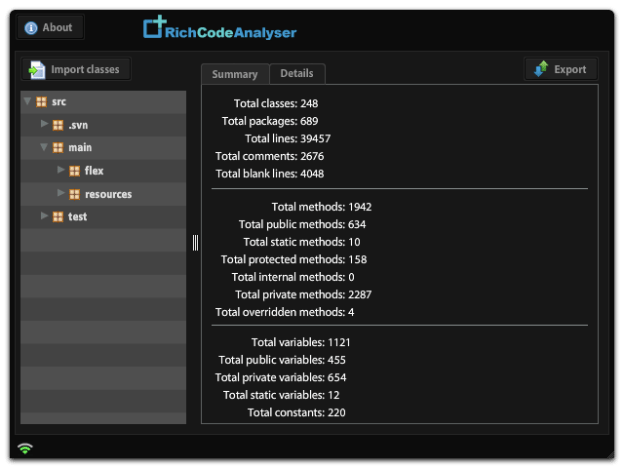The height and width of the screenshot is (468, 624).
Task: Click the green wifi status icon
Action: 25,448
